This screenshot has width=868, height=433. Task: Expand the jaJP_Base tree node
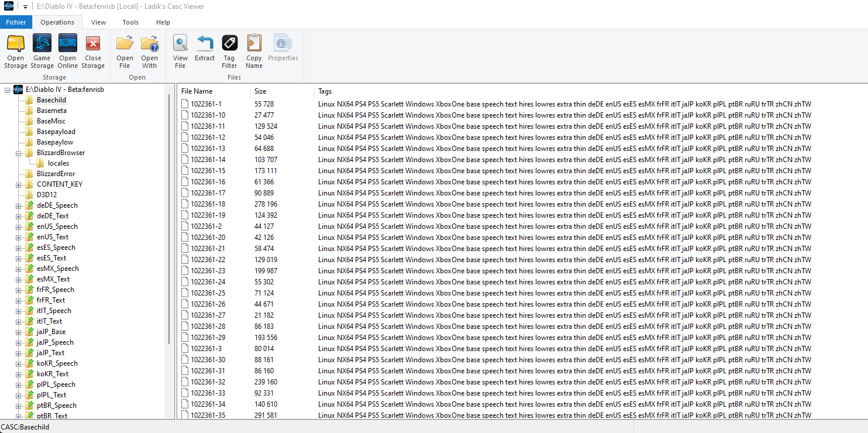click(x=18, y=332)
